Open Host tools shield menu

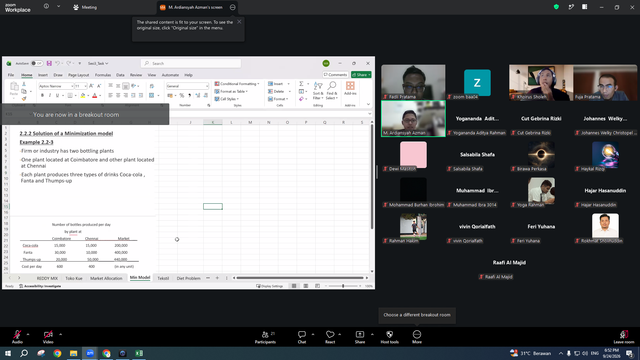(x=389, y=337)
